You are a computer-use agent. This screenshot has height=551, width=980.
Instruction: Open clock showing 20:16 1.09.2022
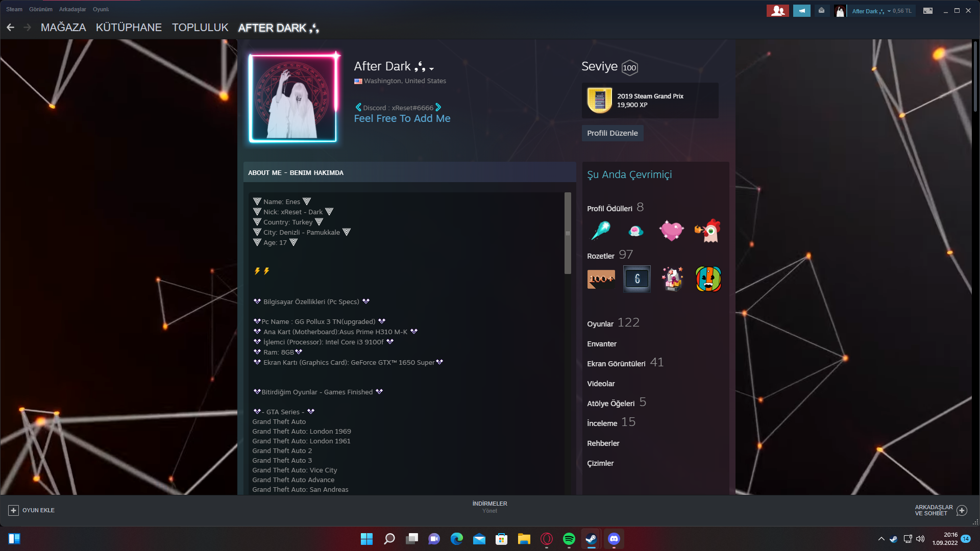[945, 539]
